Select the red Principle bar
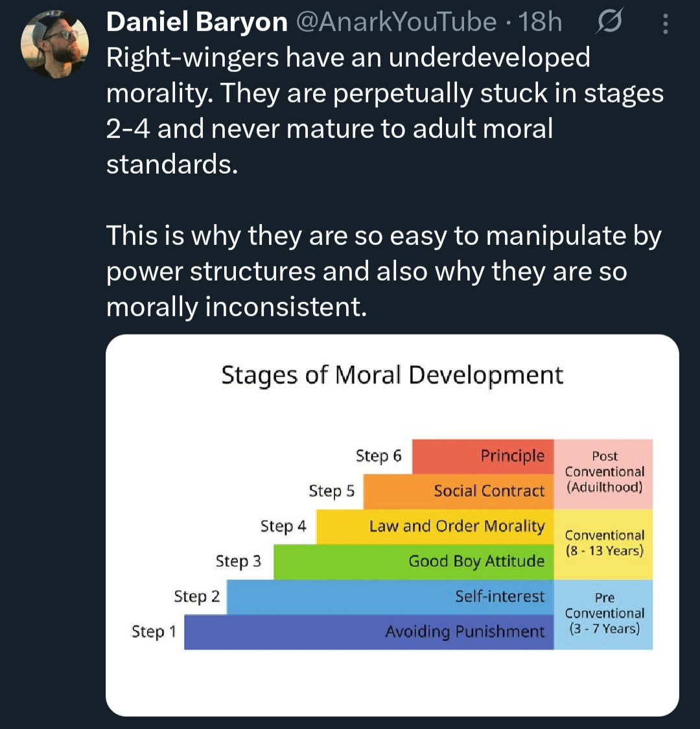 pos(483,456)
